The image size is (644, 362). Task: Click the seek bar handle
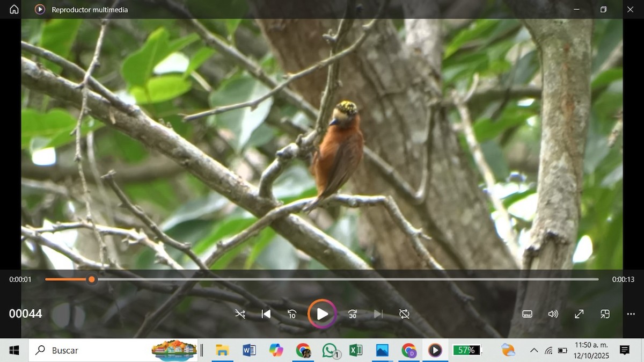click(92, 279)
